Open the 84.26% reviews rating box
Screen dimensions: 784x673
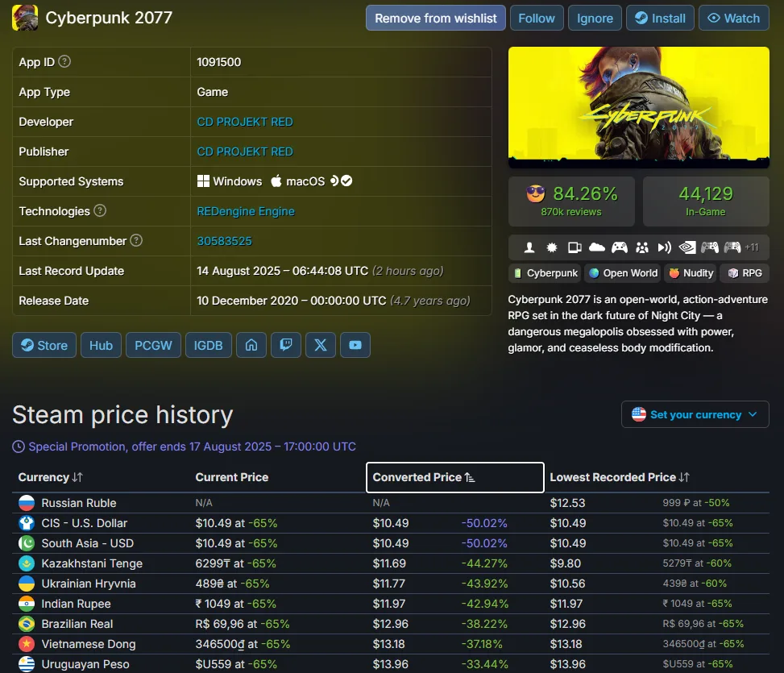[x=571, y=201]
